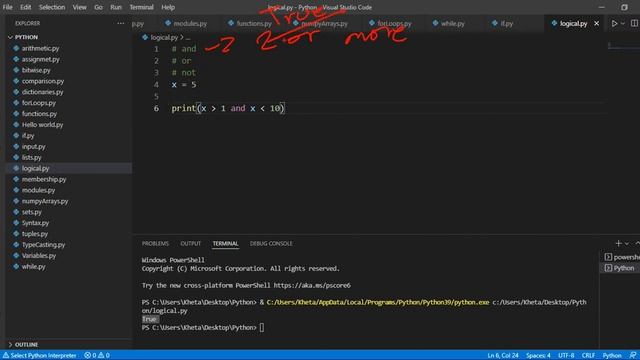Open if.py in file explorer
Screen dimensions: 640x360
[28, 136]
